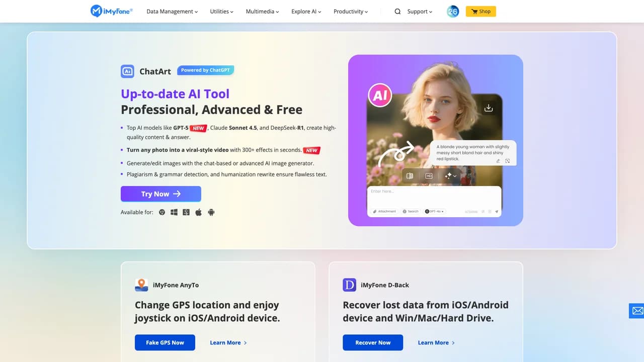Click the iMyFone logo in the header
644x362 pixels.
(x=111, y=11)
